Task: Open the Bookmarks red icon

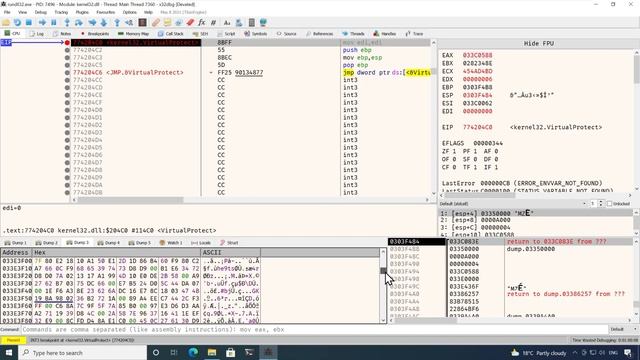Action: coord(190,22)
